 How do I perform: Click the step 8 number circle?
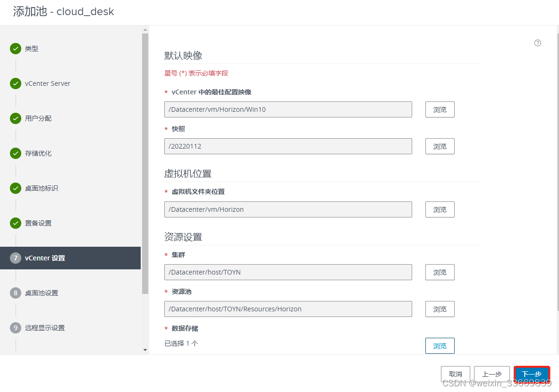[16, 292]
